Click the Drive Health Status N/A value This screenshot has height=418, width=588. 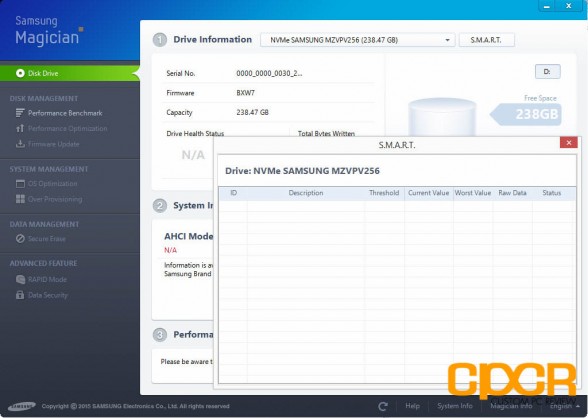point(193,154)
